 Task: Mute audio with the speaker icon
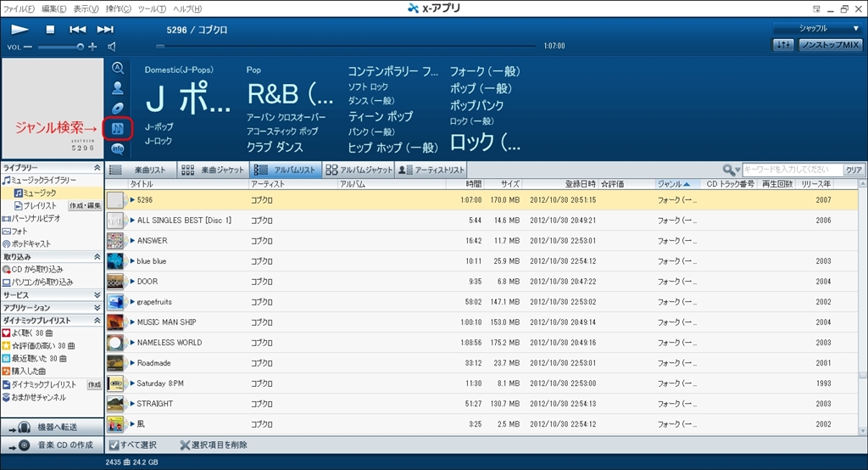(111, 47)
